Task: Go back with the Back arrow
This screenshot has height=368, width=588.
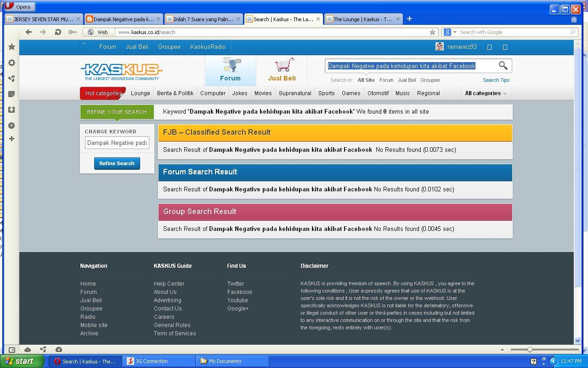Action: tap(28, 32)
